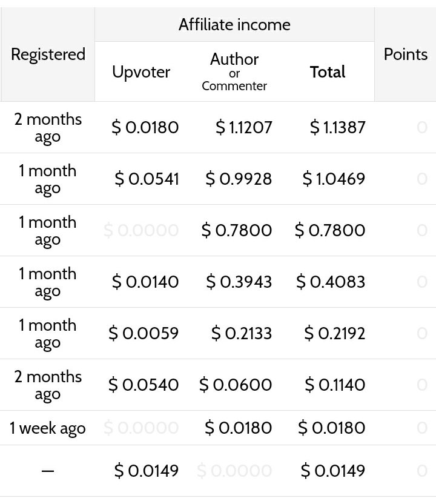This screenshot has width=436, height=504.
Task: Select the $ 1.1207 author income cell
Action: tap(244, 127)
